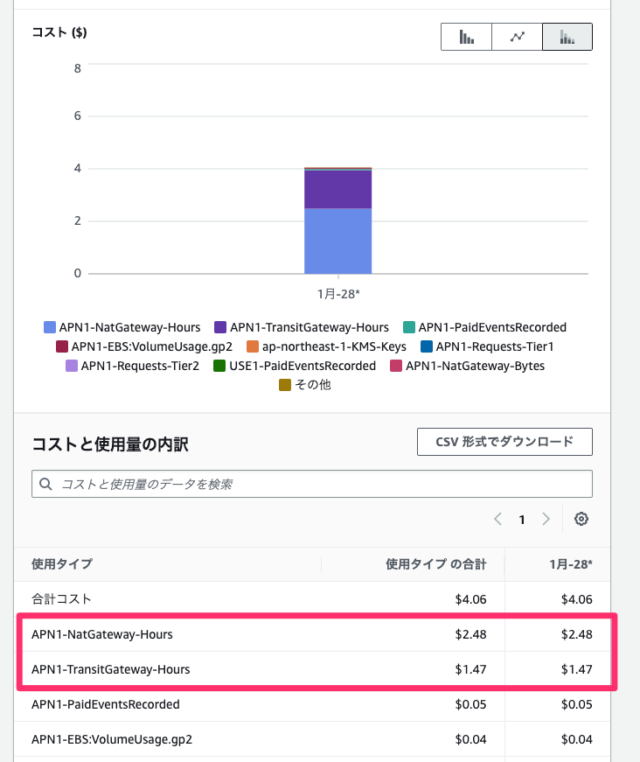Sort by 使用タイプ の合計 column header
The width and height of the screenshot is (640, 762).
(x=435, y=564)
